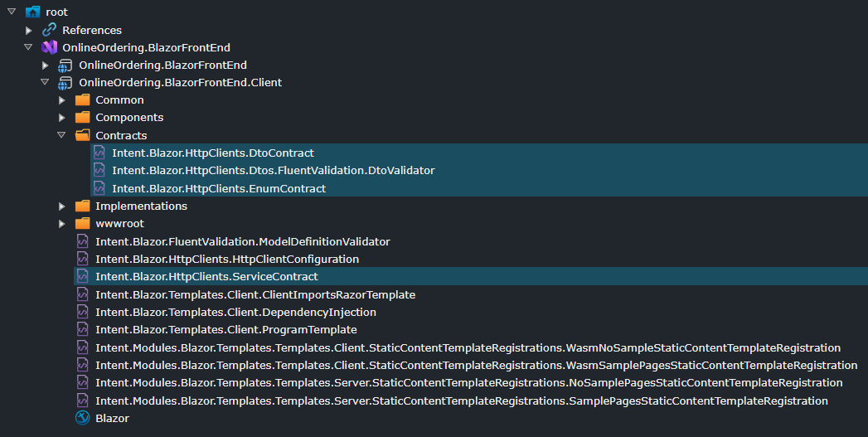Image resolution: width=868 pixels, height=437 pixels.
Task: Select the Blazor role label
Action: point(113,418)
